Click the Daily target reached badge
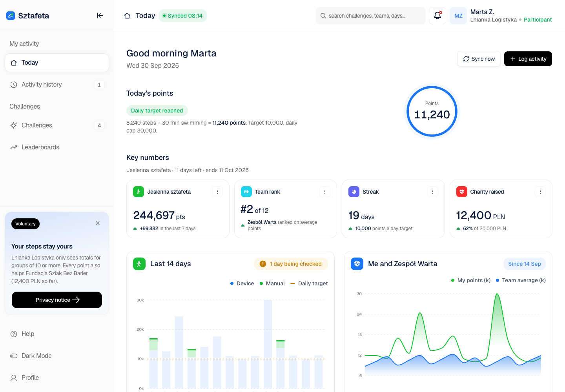565x392 pixels. click(157, 111)
